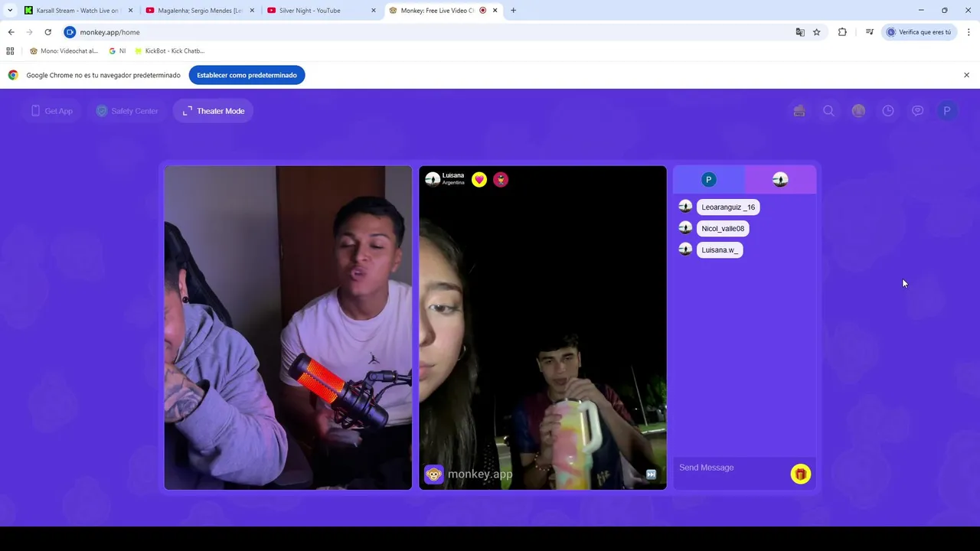Click the Verifica que eres tú button
980x551 pixels.
pos(919,32)
